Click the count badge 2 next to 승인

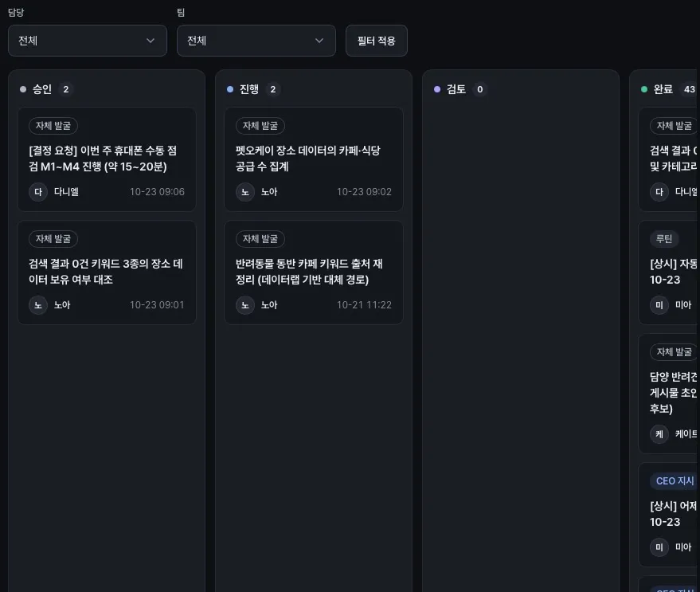[65, 89]
